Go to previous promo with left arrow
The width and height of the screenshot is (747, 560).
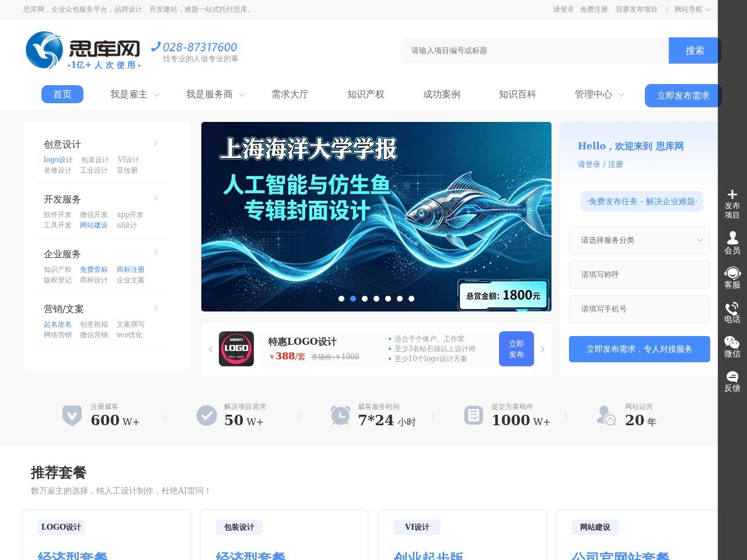coord(211,349)
